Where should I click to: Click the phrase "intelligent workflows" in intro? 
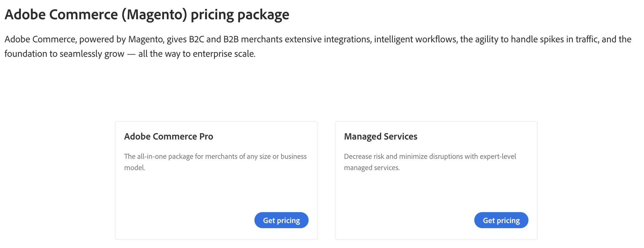click(x=416, y=39)
